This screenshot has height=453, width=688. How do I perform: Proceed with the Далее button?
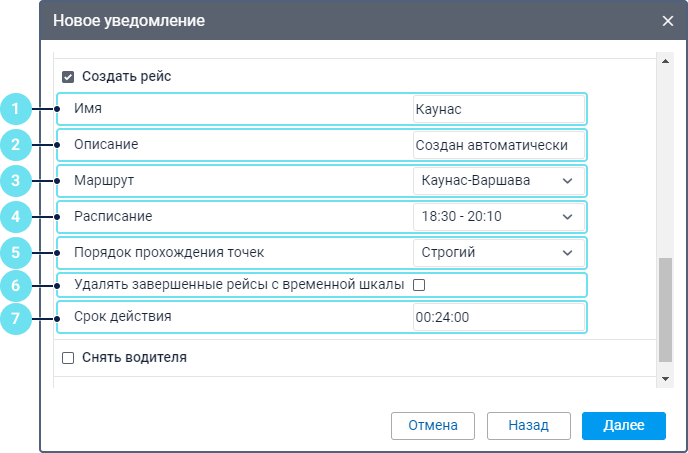coord(623,425)
